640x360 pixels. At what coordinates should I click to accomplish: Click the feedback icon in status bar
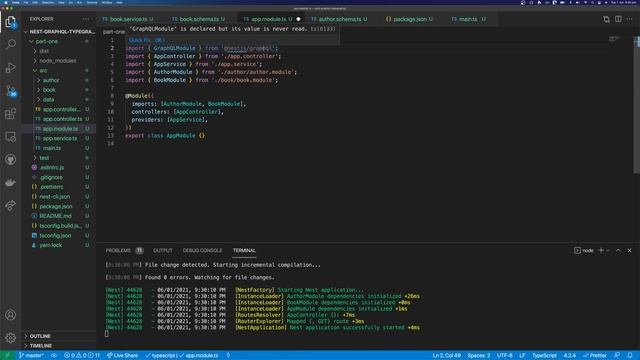pyautogui.click(x=617, y=356)
